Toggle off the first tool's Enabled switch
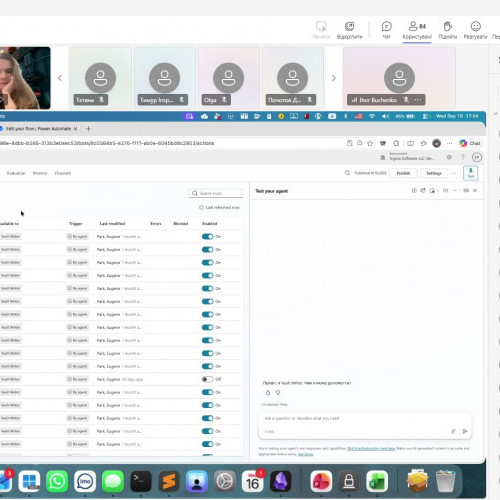The height and width of the screenshot is (500, 500). 207,237
